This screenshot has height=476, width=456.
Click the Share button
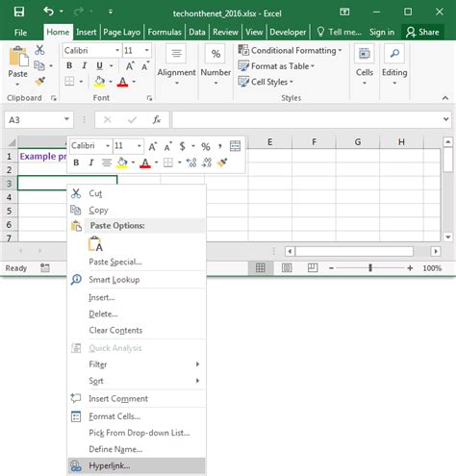(422, 32)
